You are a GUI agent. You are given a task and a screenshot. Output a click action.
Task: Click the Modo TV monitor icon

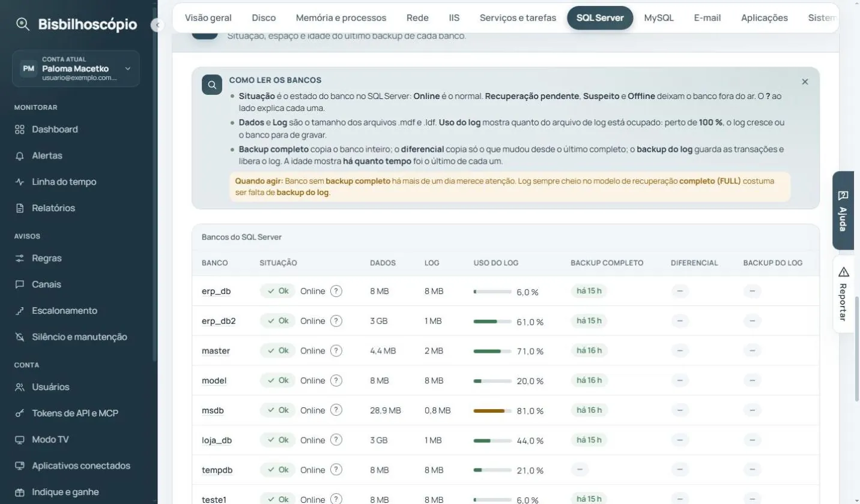pos(20,440)
